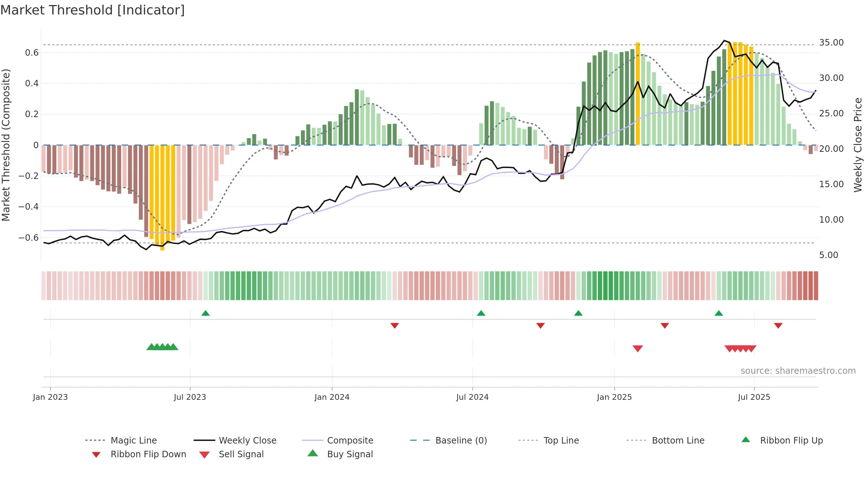Image resolution: width=868 pixels, height=488 pixels.
Task: Click the Jul 2023 x-axis label
Action: coord(190,397)
